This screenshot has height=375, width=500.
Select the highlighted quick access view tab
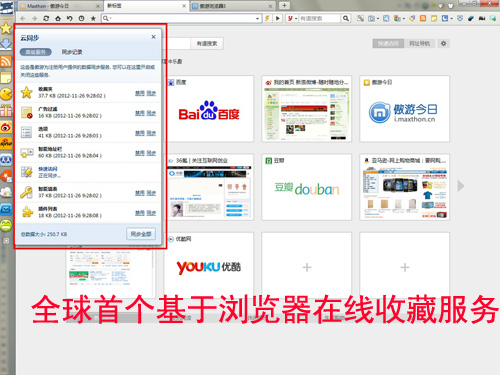[x=388, y=43]
